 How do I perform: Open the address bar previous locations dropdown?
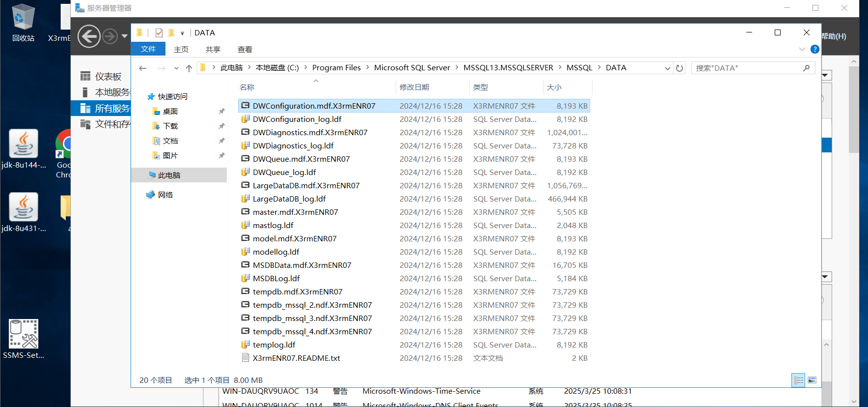(x=667, y=68)
